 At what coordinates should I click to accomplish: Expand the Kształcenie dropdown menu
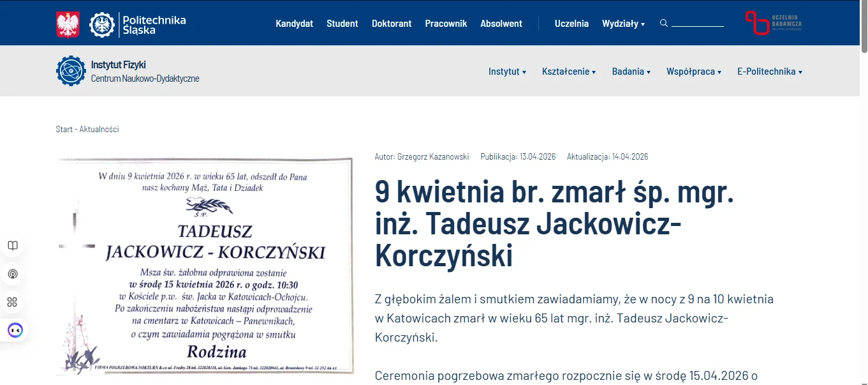click(569, 72)
